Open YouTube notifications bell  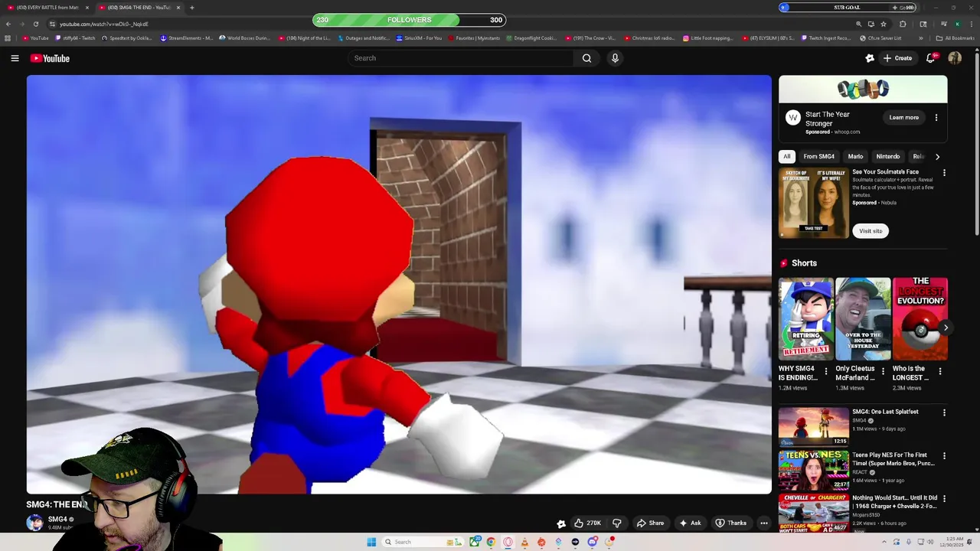coord(931,58)
